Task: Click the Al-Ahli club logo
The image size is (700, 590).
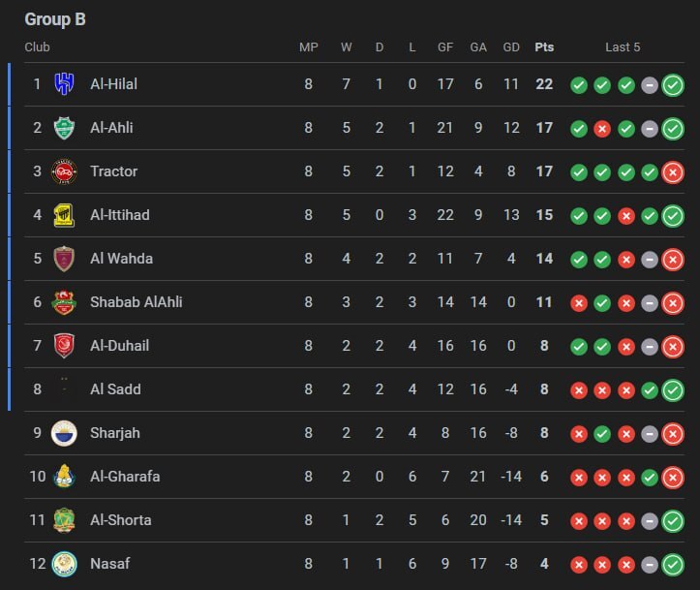Action: (64, 128)
